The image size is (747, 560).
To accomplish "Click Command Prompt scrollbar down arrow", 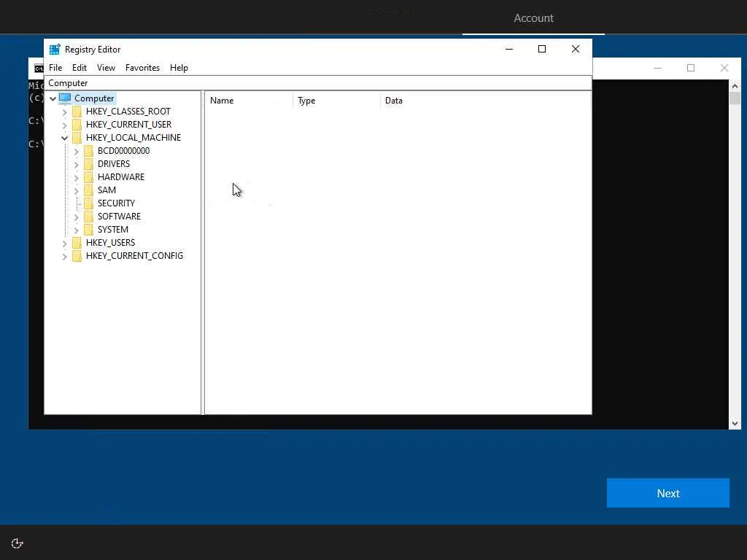I will tap(735, 424).
